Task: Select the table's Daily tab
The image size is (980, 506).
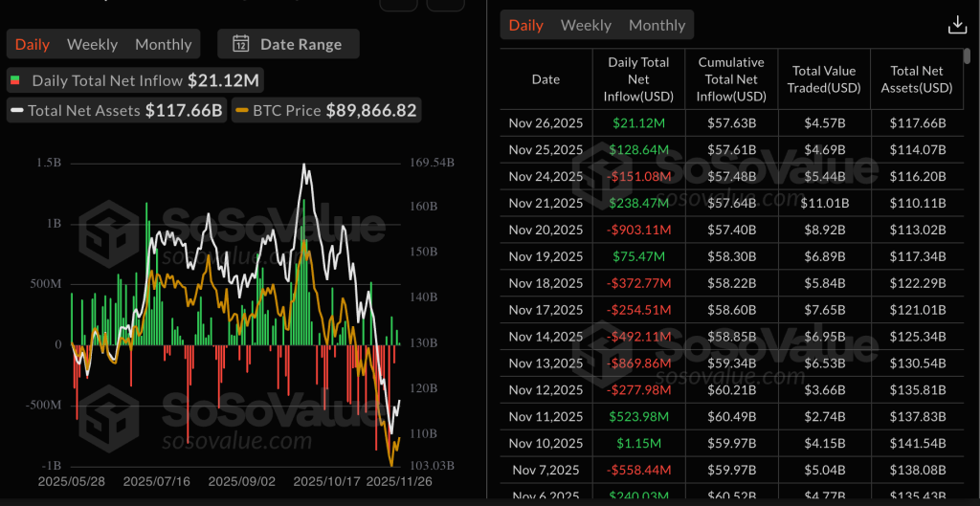Action: click(x=525, y=25)
